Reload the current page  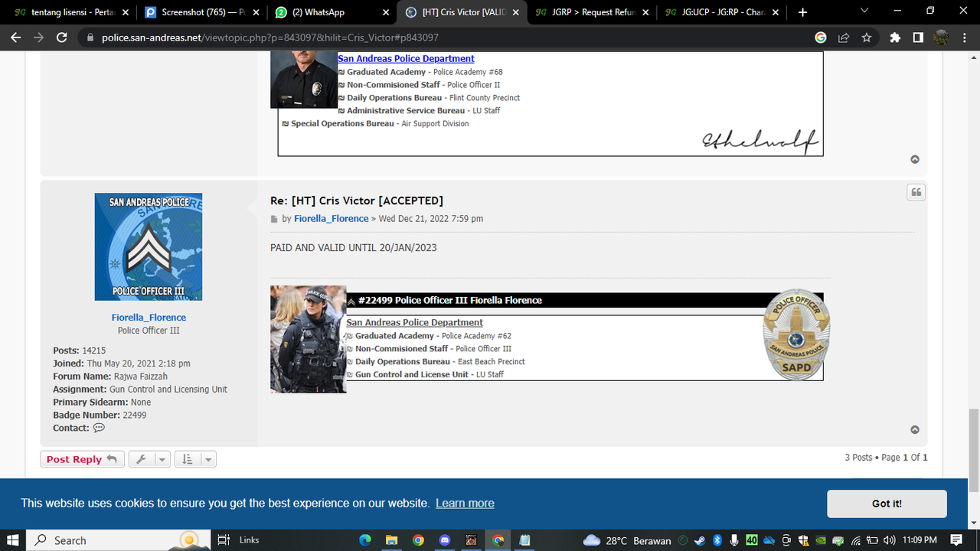point(62,37)
